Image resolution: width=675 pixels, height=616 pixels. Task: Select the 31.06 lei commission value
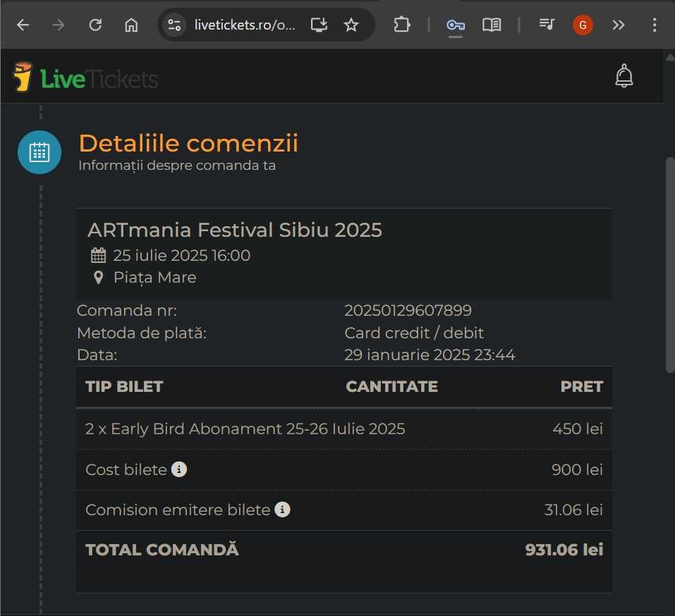pos(573,510)
